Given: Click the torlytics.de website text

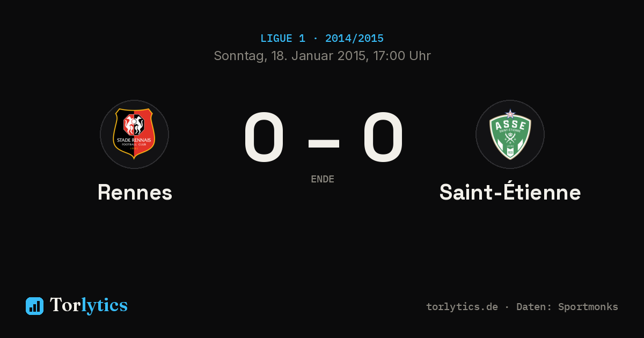Looking at the screenshot, I should point(462,307).
